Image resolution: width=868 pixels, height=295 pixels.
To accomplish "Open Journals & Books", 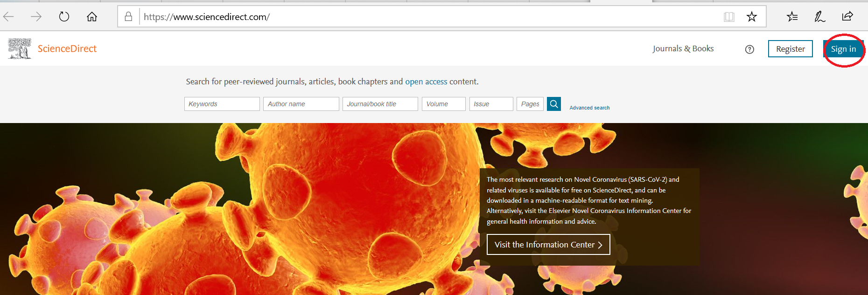I will tap(683, 48).
